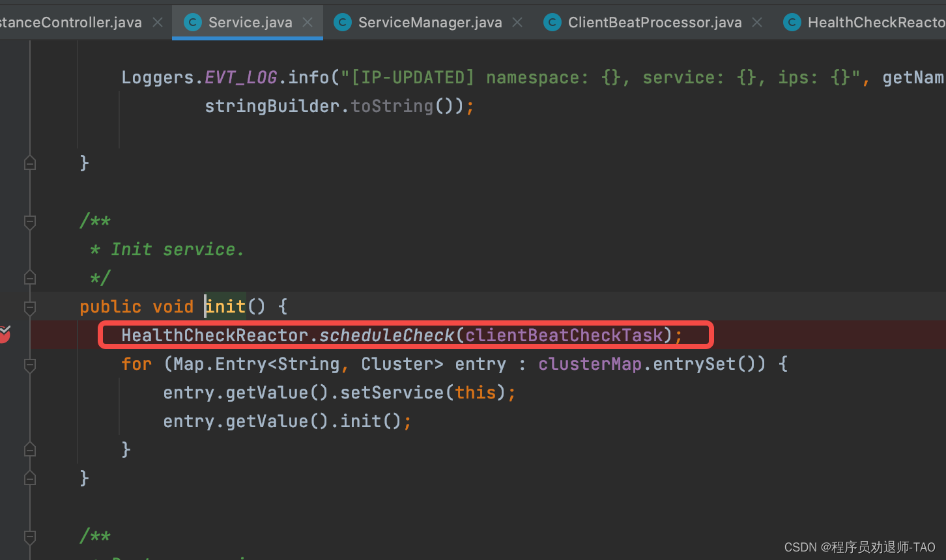Viewport: 946px width, 560px height.
Task: Click the ServiceManager.java class file icon
Action: [x=342, y=23]
